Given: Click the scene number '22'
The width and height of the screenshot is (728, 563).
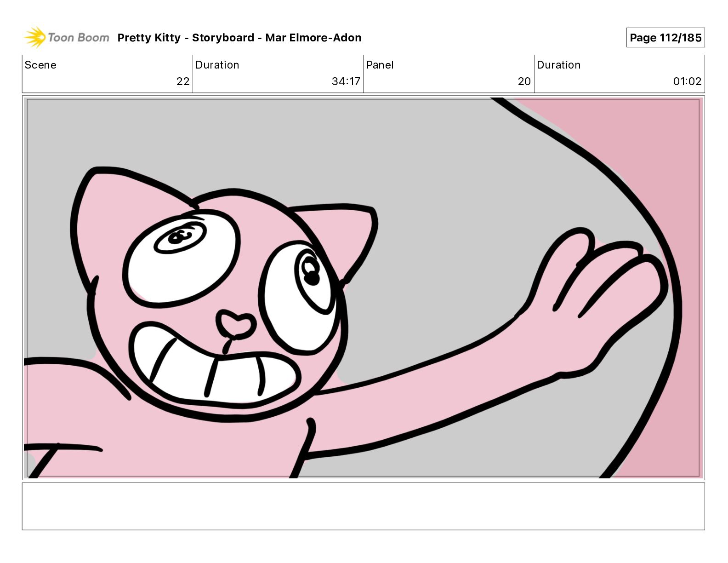Looking at the screenshot, I should (x=183, y=81).
